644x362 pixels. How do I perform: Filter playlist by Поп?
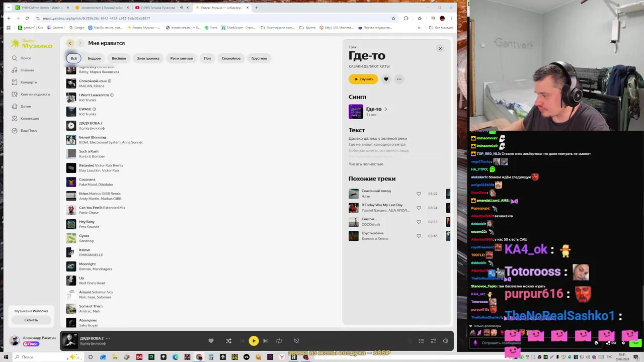(207, 58)
